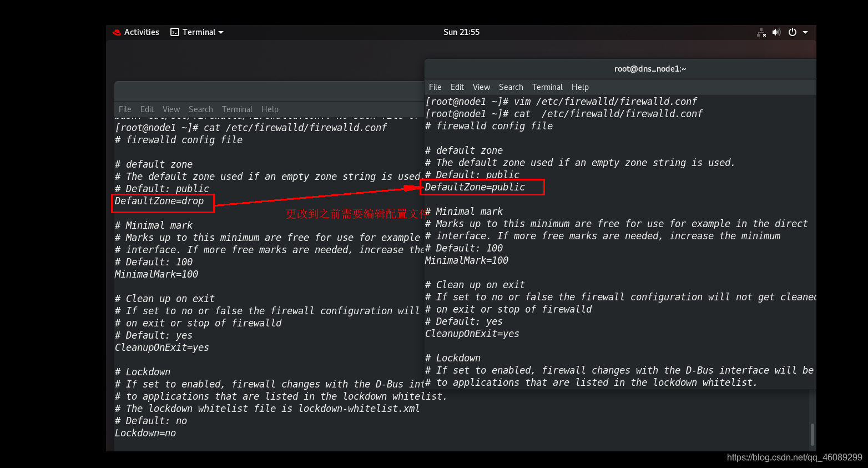Click MinimalMark=100 in back terminal

(157, 274)
